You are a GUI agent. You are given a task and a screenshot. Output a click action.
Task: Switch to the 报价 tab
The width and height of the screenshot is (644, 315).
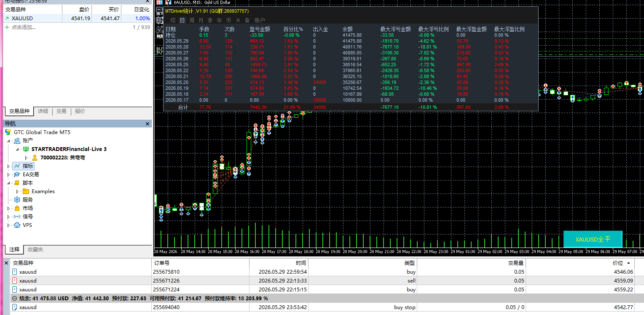click(x=80, y=111)
